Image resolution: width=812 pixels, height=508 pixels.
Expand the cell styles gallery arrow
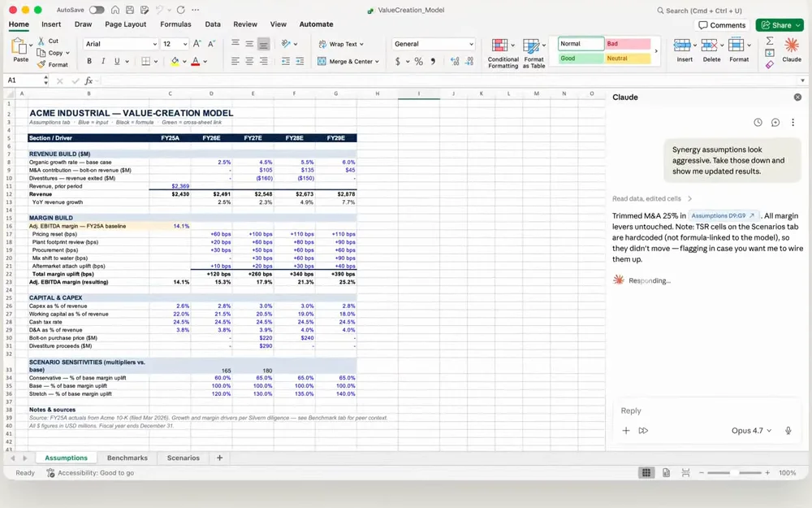click(x=656, y=50)
